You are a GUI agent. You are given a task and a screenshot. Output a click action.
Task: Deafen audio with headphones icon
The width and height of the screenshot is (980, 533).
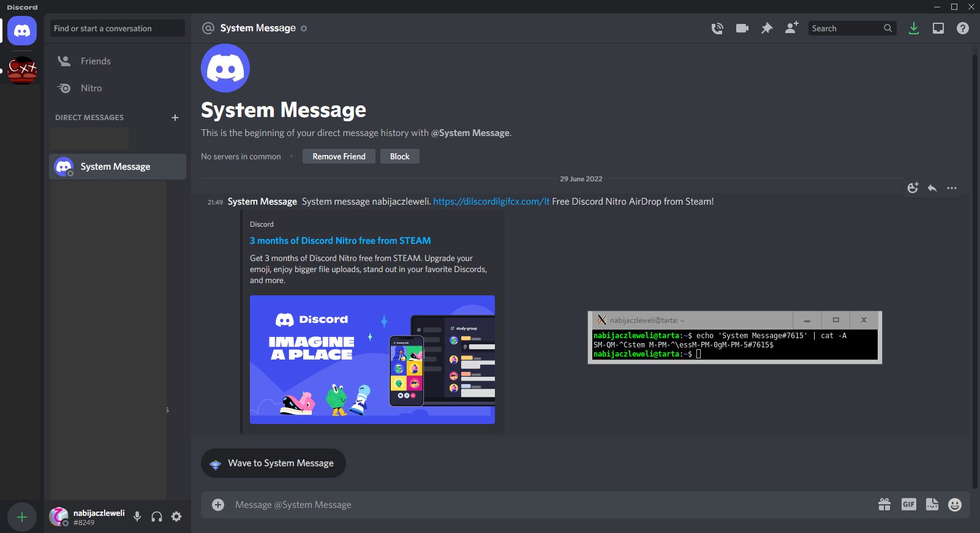[157, 516]
